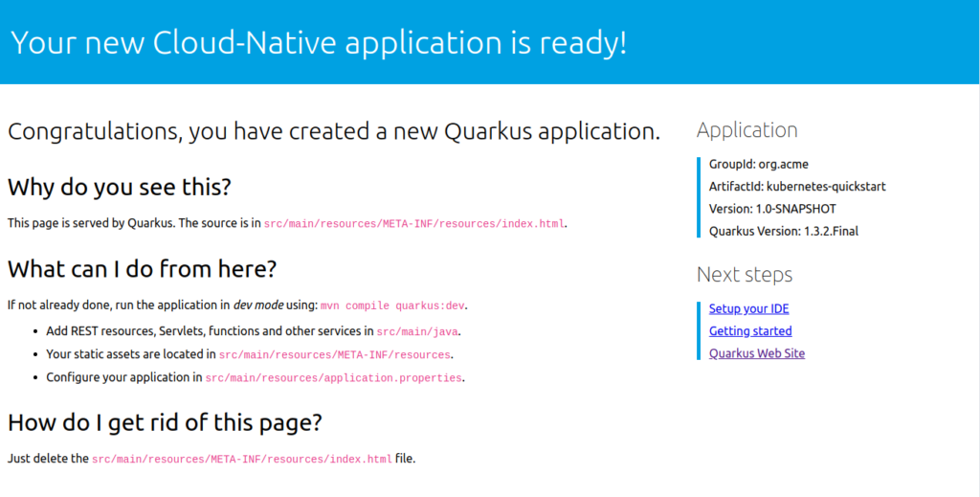Click the 'GroupId: org.acme' line

pyautogui.click(x=758, y=165)
